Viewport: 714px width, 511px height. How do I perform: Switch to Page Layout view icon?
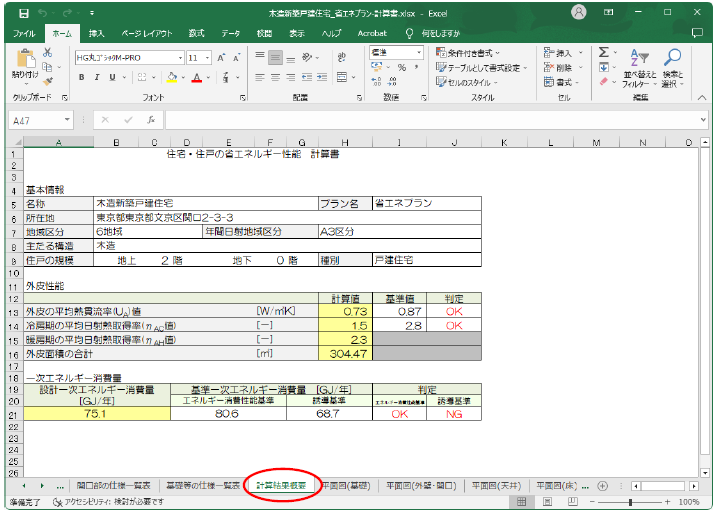(547, 502)
